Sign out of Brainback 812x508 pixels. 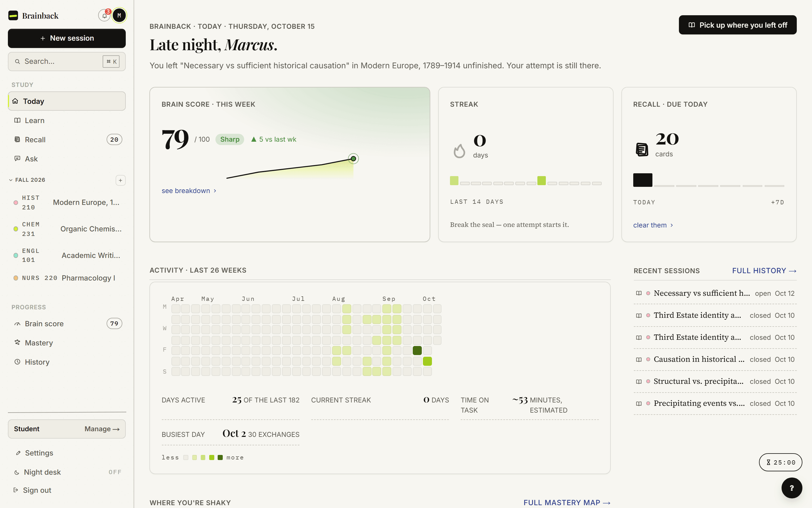pos(67,490)
